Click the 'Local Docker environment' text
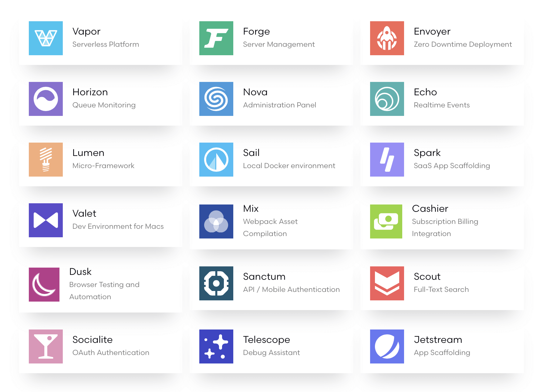 (x=289, y=166)
